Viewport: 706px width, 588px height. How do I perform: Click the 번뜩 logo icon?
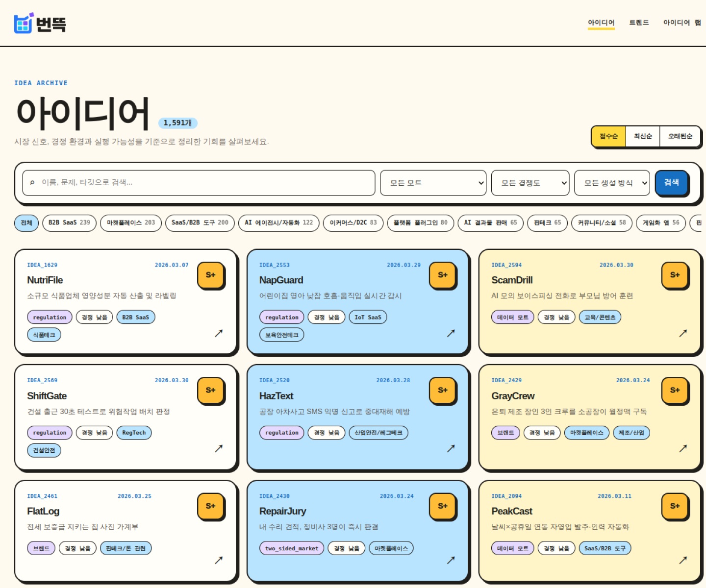point(24,23)
